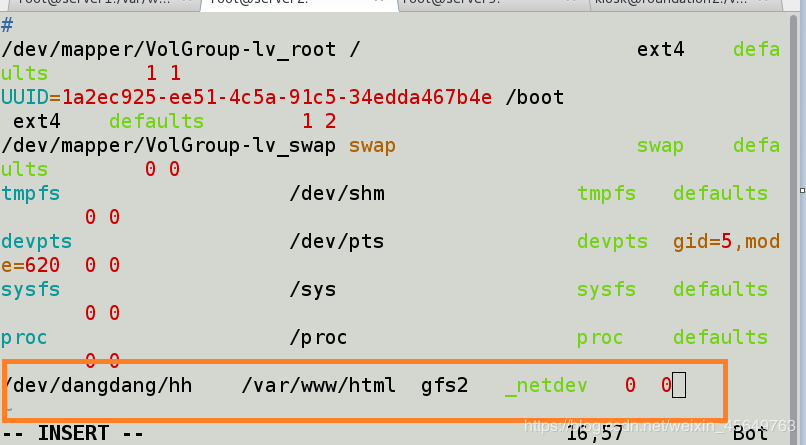The width and height of the screenshot is (806, 445).
Task: Click the Bot scroll position indicator
Action: coord(750,434)
